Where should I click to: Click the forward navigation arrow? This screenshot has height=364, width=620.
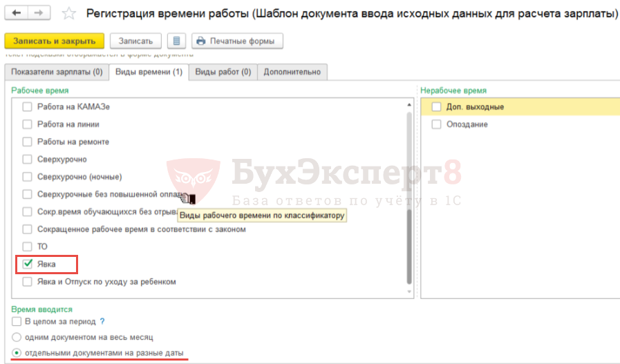click(39, 13)
